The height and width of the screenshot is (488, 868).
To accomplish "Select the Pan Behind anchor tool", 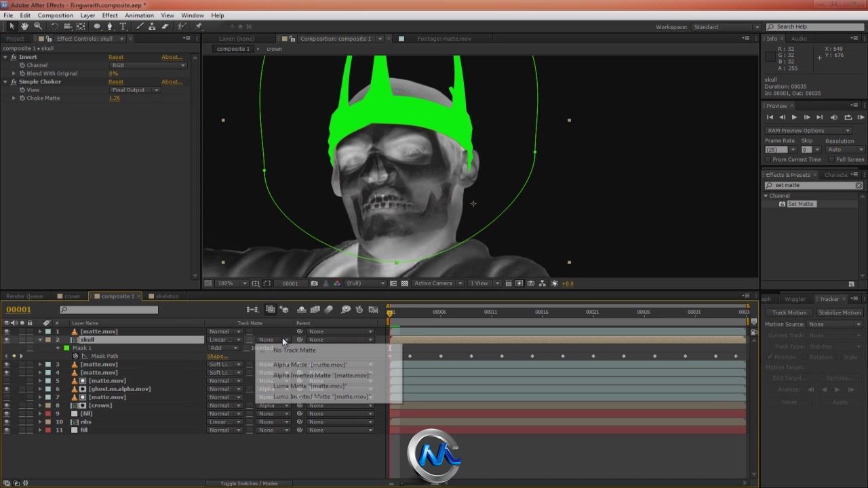I will click(81, 26).
